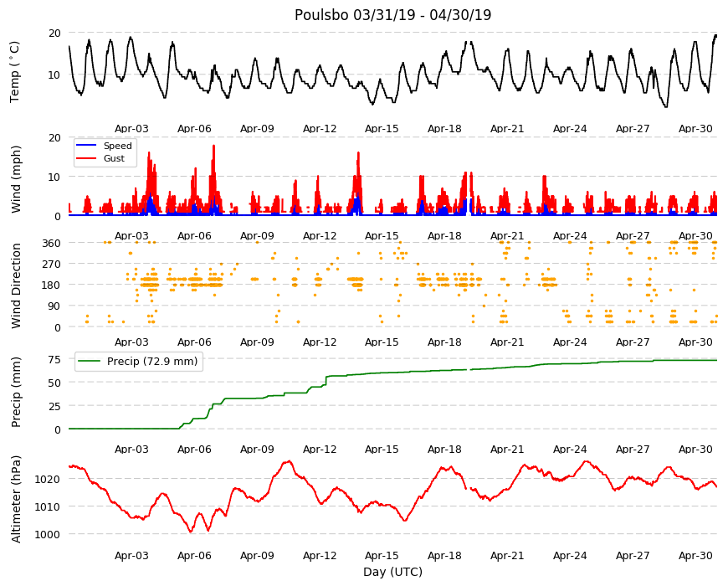Click the Altimeter (hPa) axis label

[x=16, y=499]
